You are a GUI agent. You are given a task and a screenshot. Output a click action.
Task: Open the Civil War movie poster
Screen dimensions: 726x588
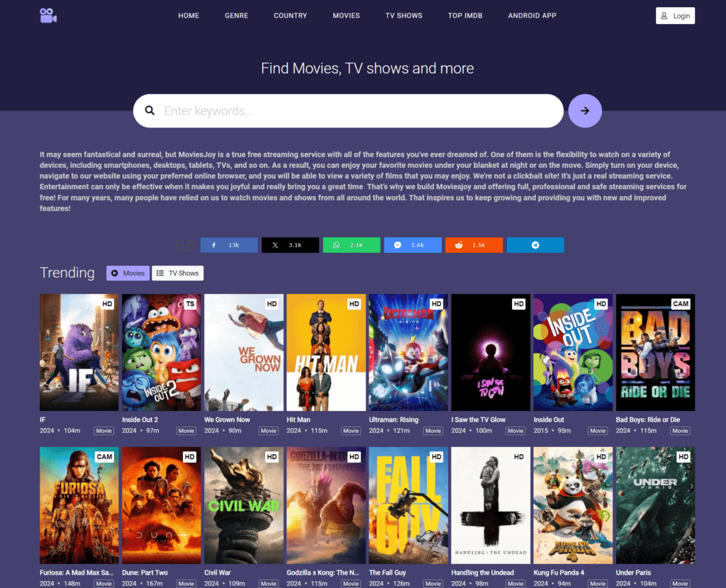pyautogui.click(x=244, y=505)
